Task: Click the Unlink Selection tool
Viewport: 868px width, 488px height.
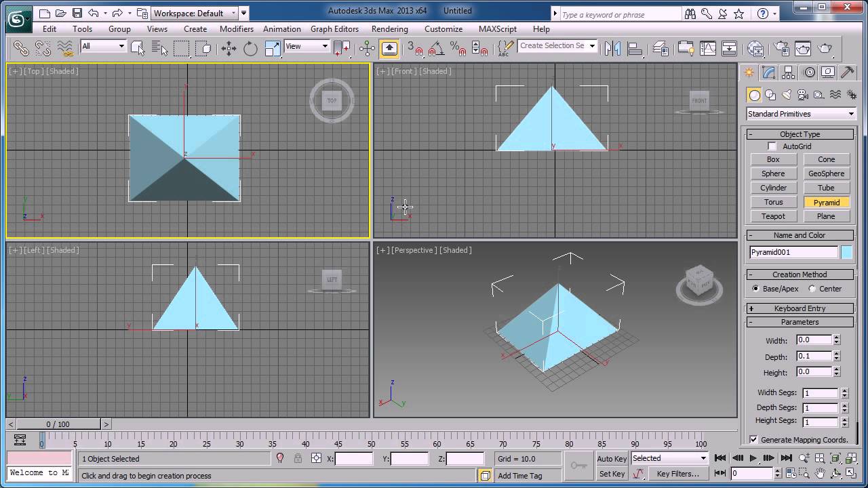Action: click(x=43, y=48)
